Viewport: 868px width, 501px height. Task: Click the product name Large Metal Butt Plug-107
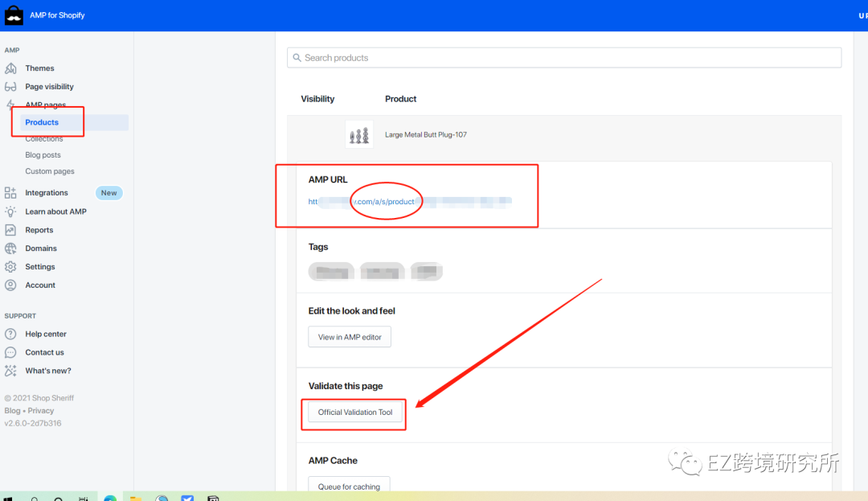tap(426, 134)
